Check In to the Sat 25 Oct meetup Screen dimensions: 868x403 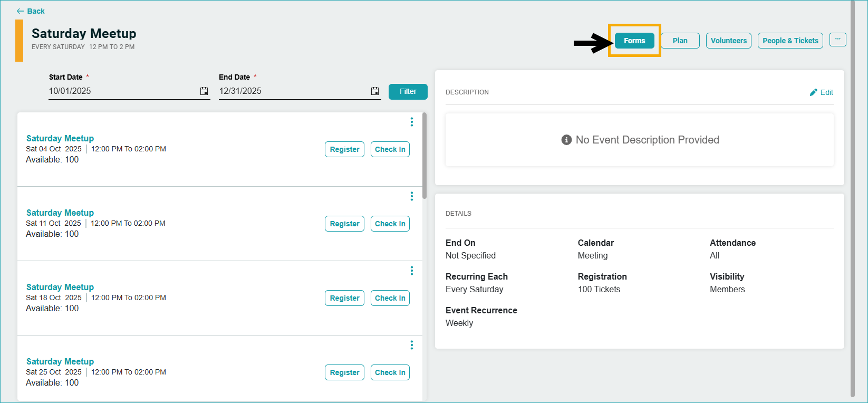click(x=390, y=372)
